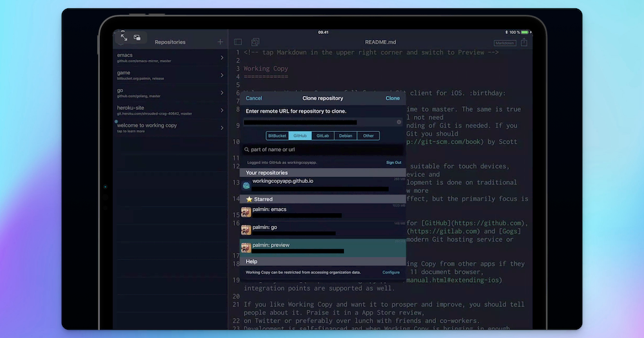Switch to the GitLab tab

(x=323, y=136)
